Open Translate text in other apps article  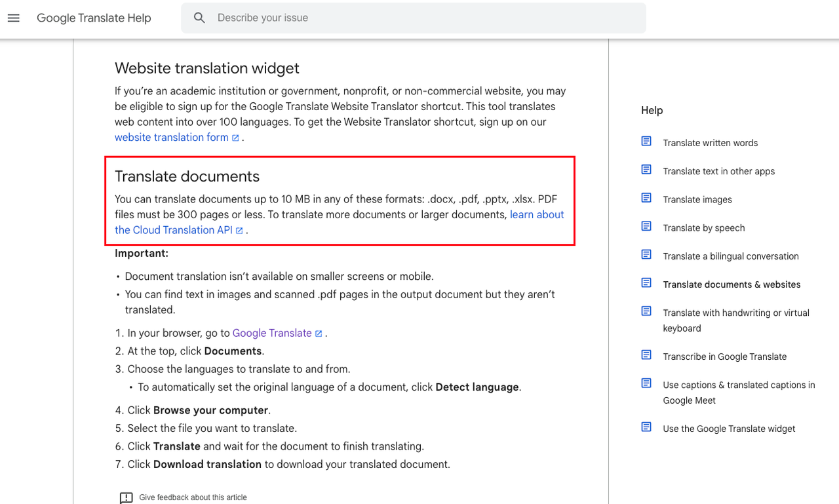pos(719,170)
